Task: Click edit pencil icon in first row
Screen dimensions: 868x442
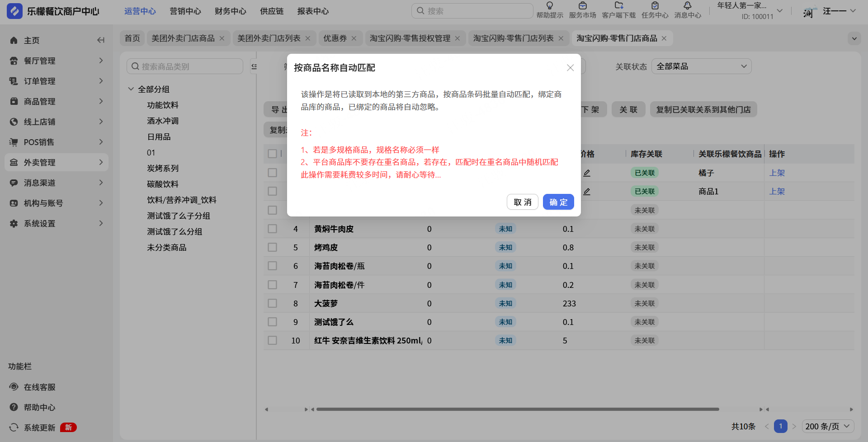Action: tap(587, 173)
